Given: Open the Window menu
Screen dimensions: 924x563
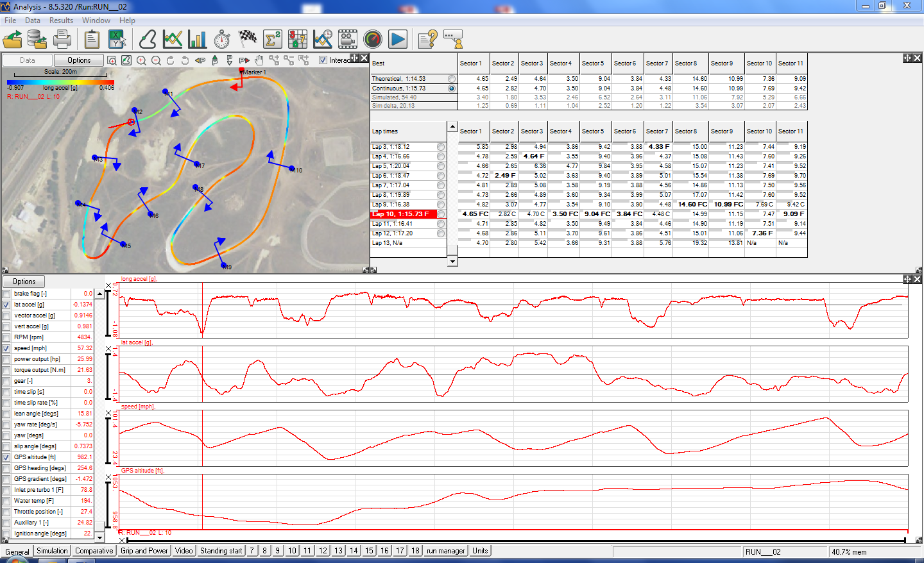Looking at the screenshot, I should [96, 21].
